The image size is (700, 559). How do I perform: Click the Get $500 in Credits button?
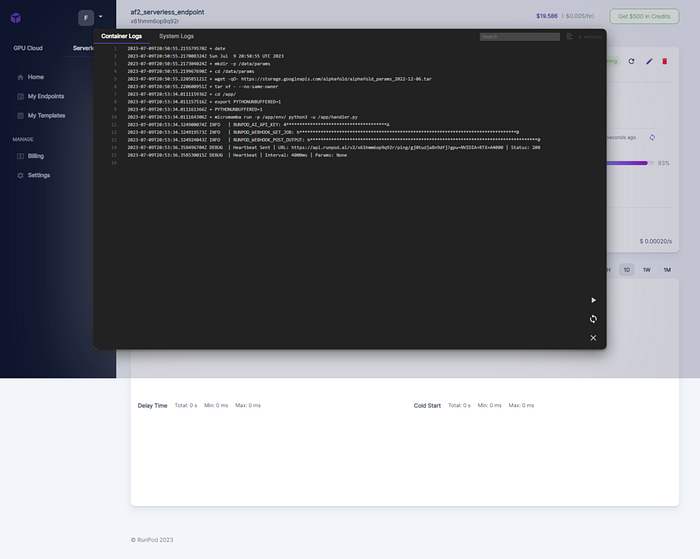[x=644, y=17]
